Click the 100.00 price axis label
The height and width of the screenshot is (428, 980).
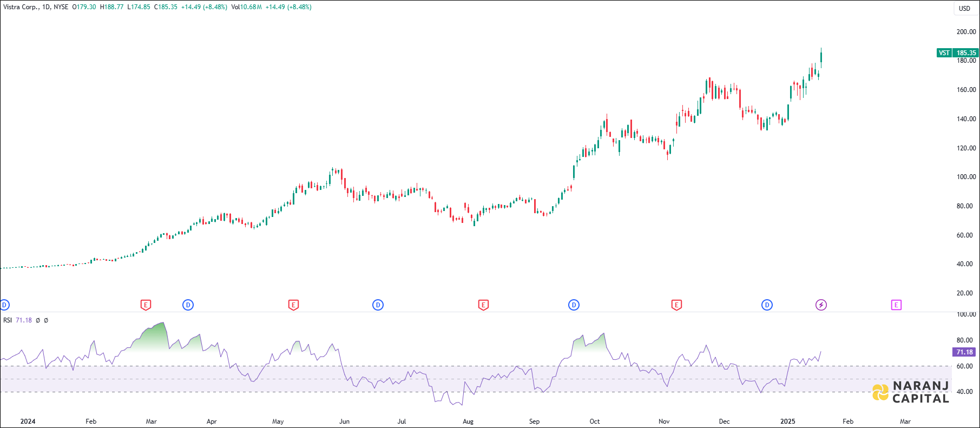click(966, 177)
